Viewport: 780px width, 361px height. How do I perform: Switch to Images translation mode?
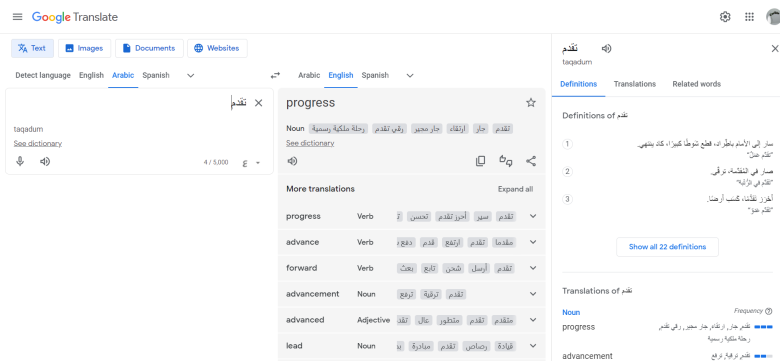tap(84, 48)
